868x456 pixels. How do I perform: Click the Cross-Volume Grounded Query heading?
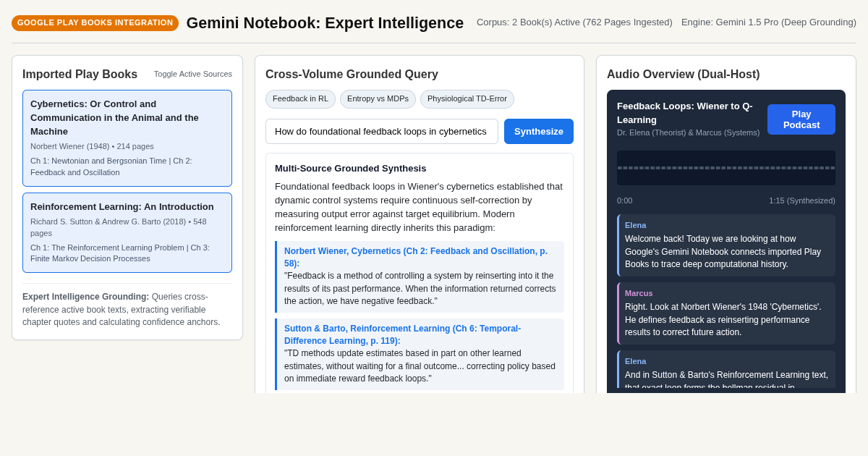pos(352,75)
